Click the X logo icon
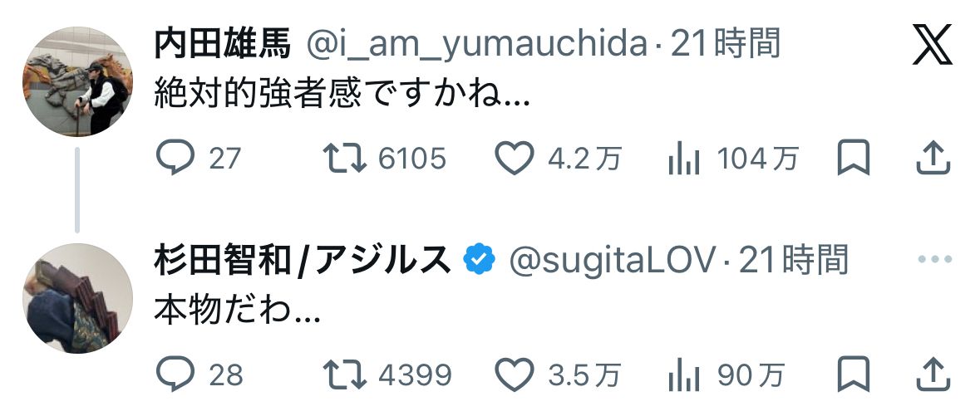Viewport: 980px width, 416px height. [931, 44]
